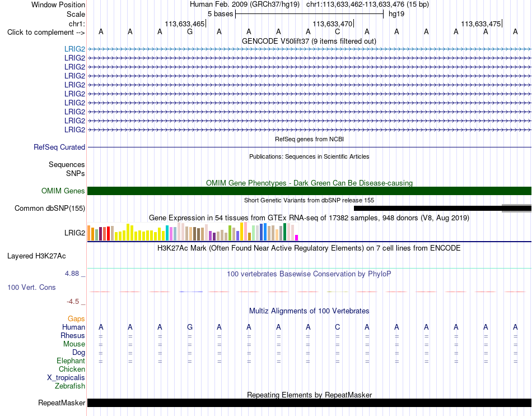
Task: Click the first orange bar in GTEx chart
Action: pos(89,233)
